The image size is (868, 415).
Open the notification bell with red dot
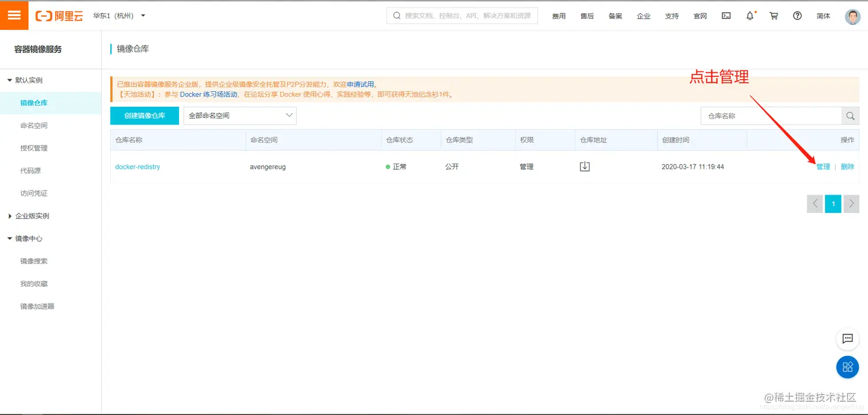[750, 15]
